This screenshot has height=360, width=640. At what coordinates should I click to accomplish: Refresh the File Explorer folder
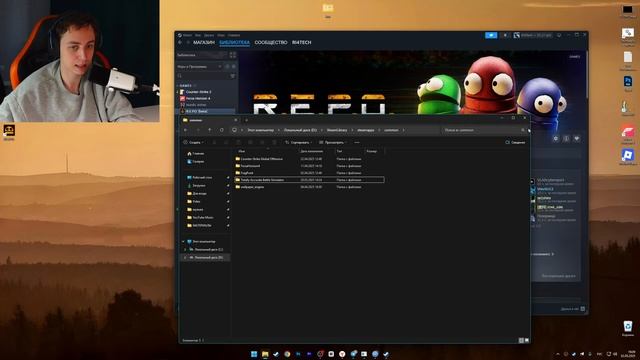222,130
